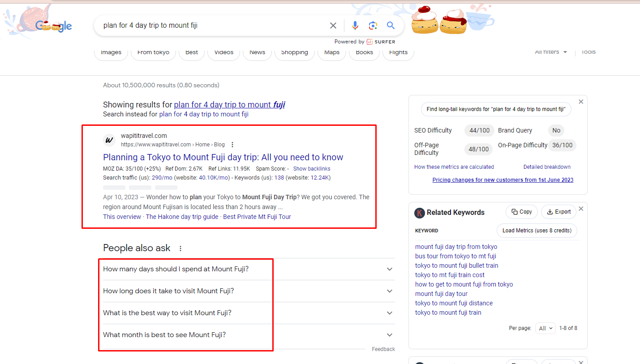
Task: Select the News filter tab
Action: 257,52
